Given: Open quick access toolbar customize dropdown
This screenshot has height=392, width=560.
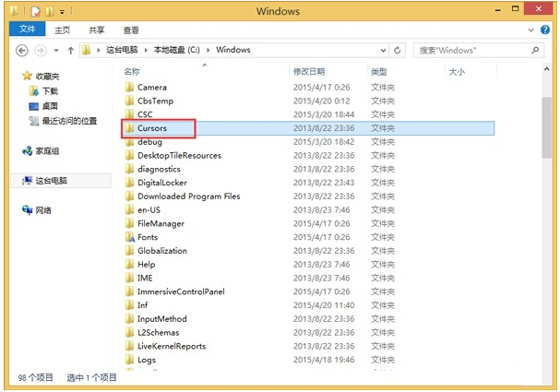Looking at the screenshot, I should tap(62, 12).
